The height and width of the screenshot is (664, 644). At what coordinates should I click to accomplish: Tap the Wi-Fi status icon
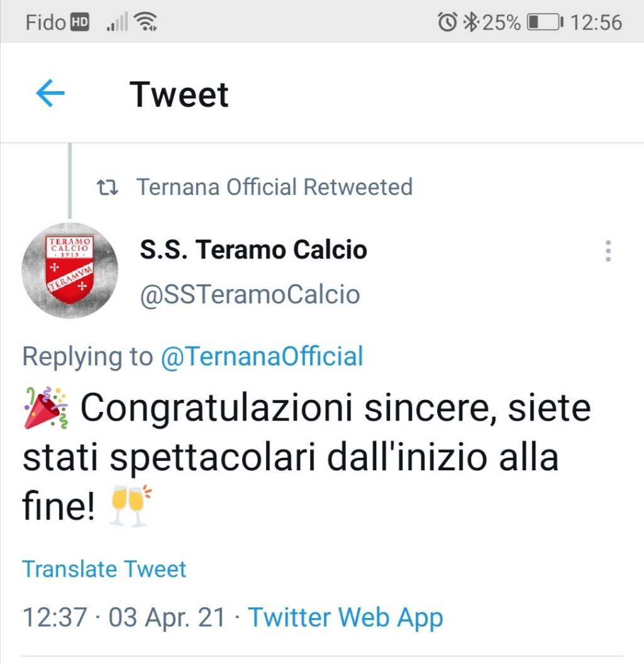tap(145, 21)
